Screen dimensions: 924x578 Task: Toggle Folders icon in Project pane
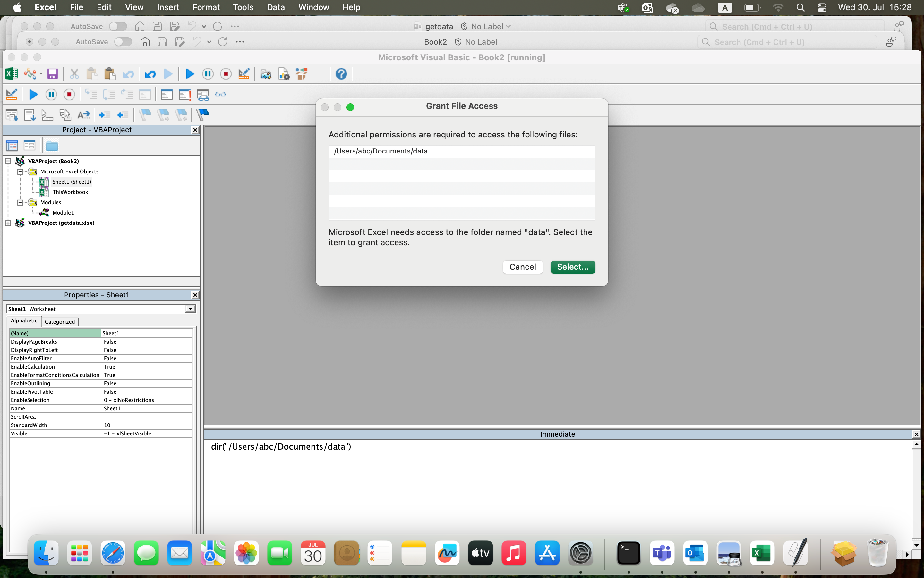pyautogui.click(x=52, y=146)
